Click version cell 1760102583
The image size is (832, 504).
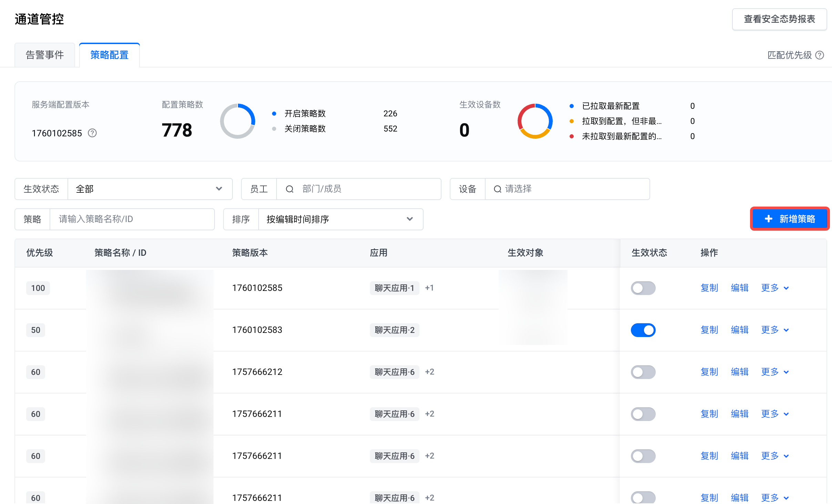(x=257, y=330)
